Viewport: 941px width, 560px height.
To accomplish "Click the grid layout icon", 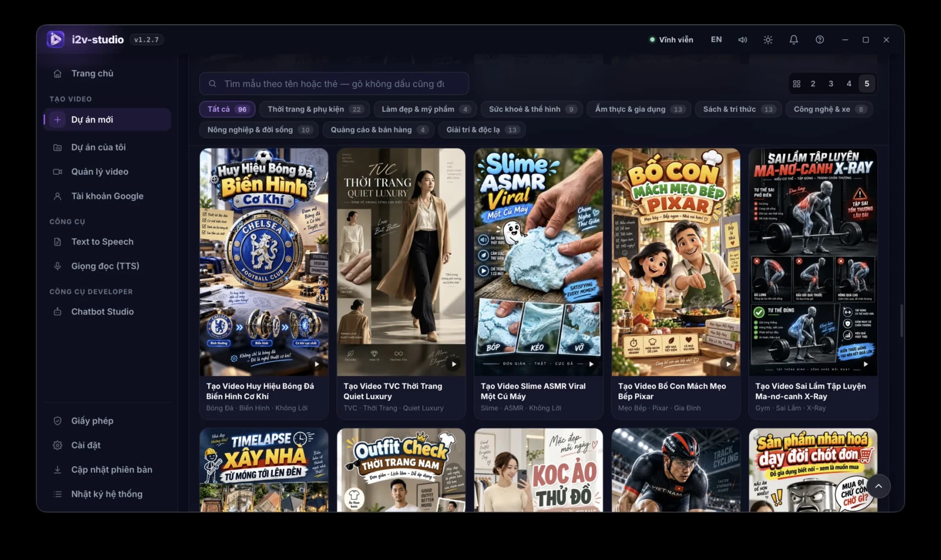I will pos(796,84).
